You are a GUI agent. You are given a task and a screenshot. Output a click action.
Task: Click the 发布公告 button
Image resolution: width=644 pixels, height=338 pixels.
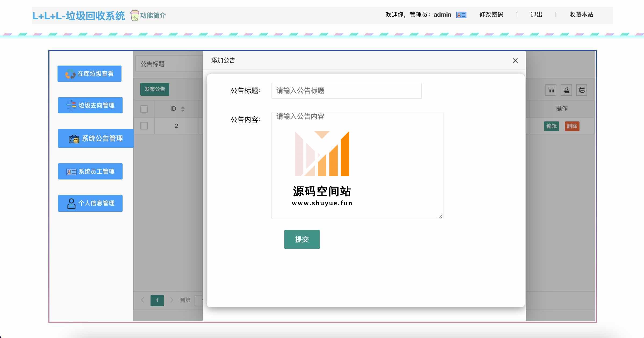[x=155, y=89]
